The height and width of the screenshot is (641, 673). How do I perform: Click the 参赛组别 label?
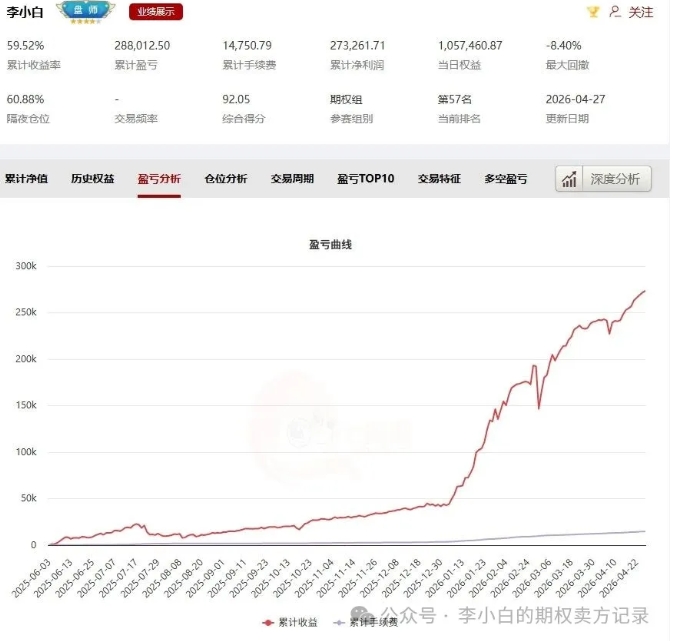click(351, 119)
